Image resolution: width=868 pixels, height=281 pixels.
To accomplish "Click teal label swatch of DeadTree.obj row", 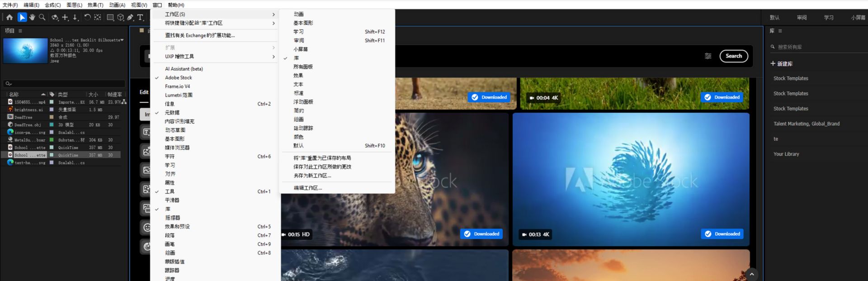I will [x=52, y=124].
